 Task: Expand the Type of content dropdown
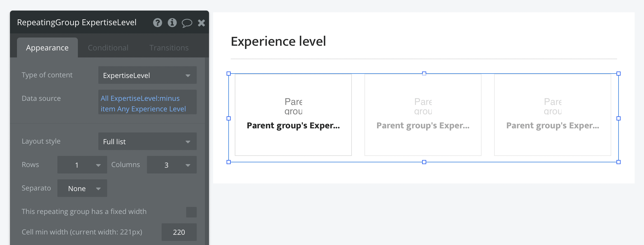(x=147, y=75)
